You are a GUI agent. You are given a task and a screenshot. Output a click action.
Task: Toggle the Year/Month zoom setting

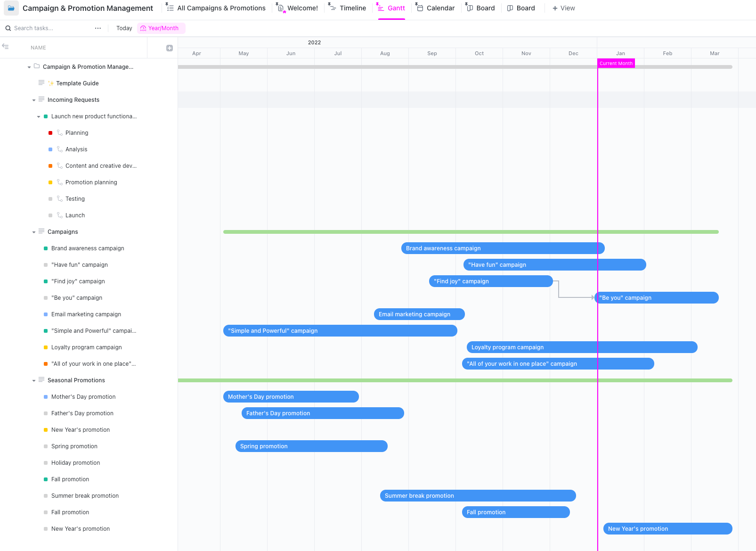(161, 28)
